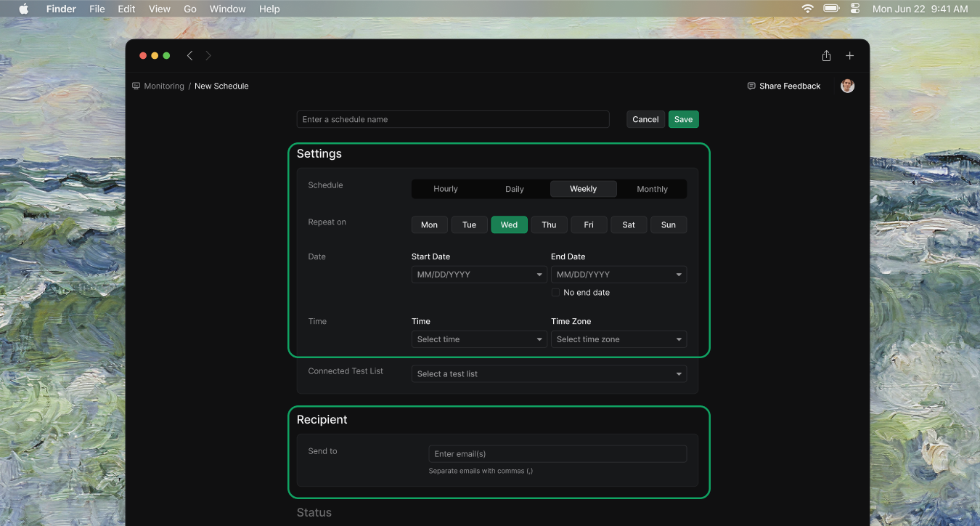This screenshot has height=526, width=980.
Task: Open the Wi-Fi status icon
Action: [808, 9]
